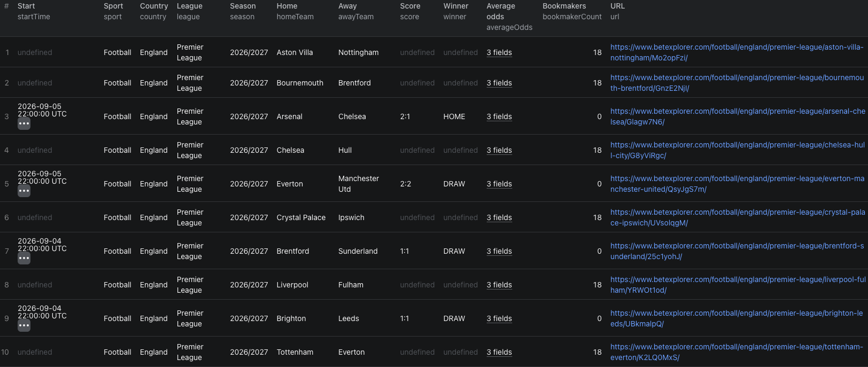Select the Arsenal home team cell
The height and width of the screenshot is (367, 868).
(x=289, y=116)
